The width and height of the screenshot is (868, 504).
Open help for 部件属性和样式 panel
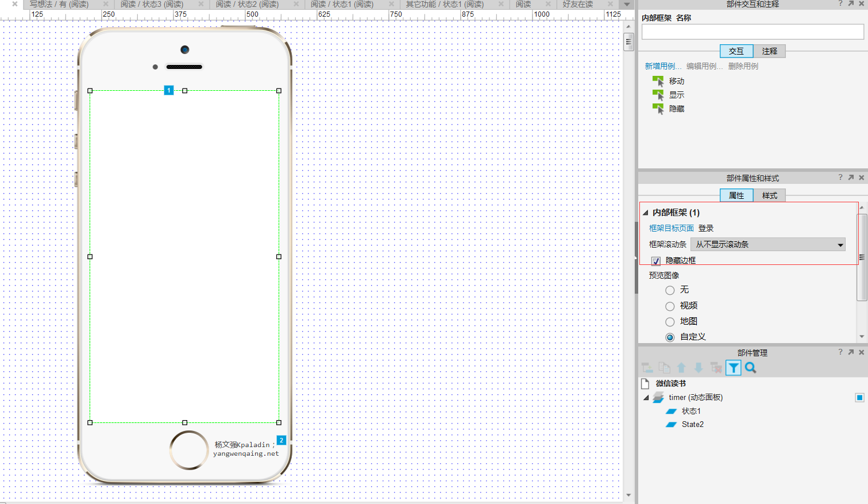click(840, 178)
